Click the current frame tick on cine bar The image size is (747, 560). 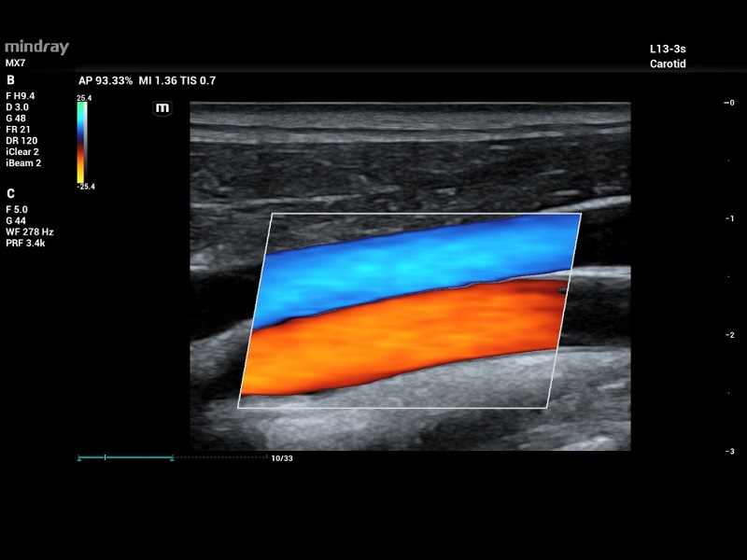point(106,457)
